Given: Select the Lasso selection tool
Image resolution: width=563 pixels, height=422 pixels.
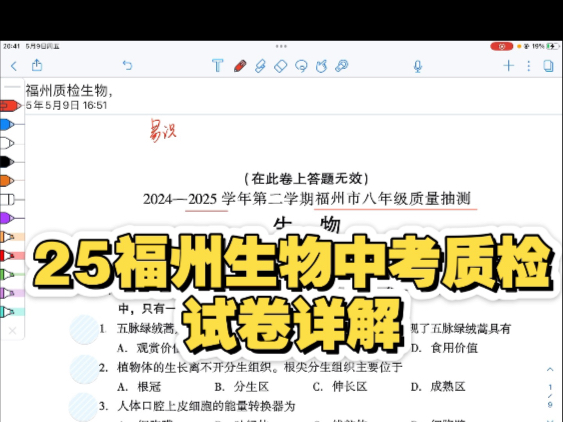Looking at the screenshot, I should [x=301, y=66].
